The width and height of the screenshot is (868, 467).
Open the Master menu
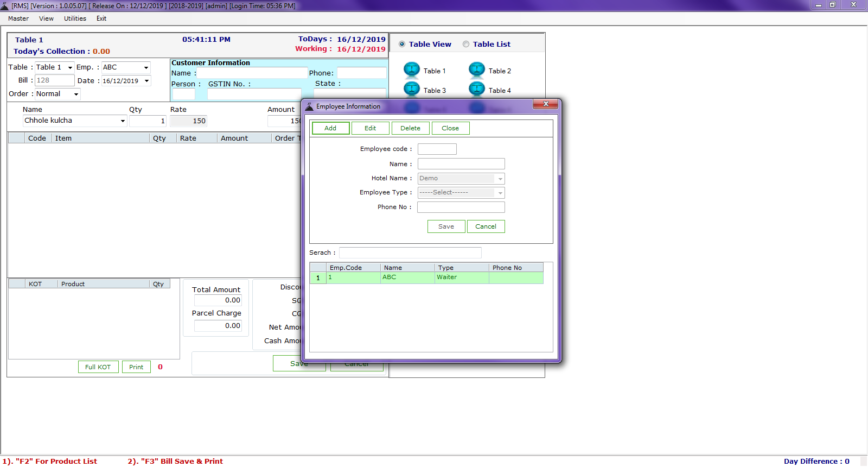18,18
